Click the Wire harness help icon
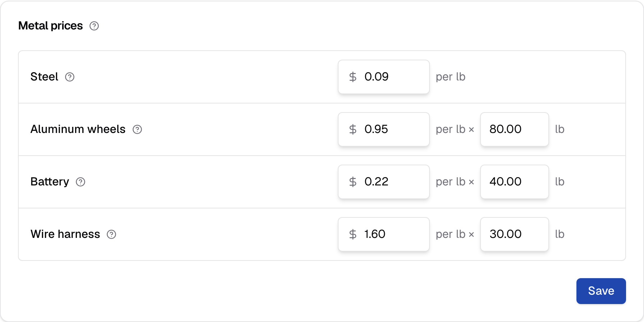The height and width of the screenshot is (322, 644). tap(111, 234)
